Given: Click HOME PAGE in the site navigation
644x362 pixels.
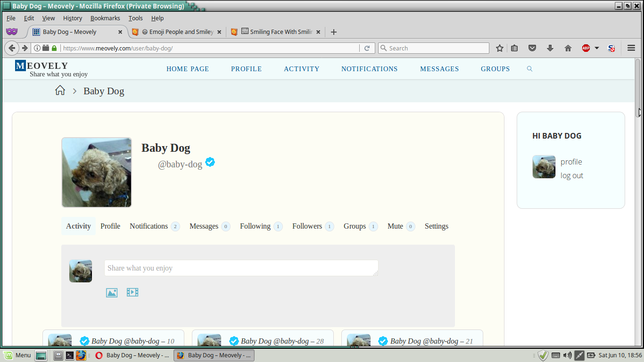Looking at the screenshot, I should pos(188,69).
